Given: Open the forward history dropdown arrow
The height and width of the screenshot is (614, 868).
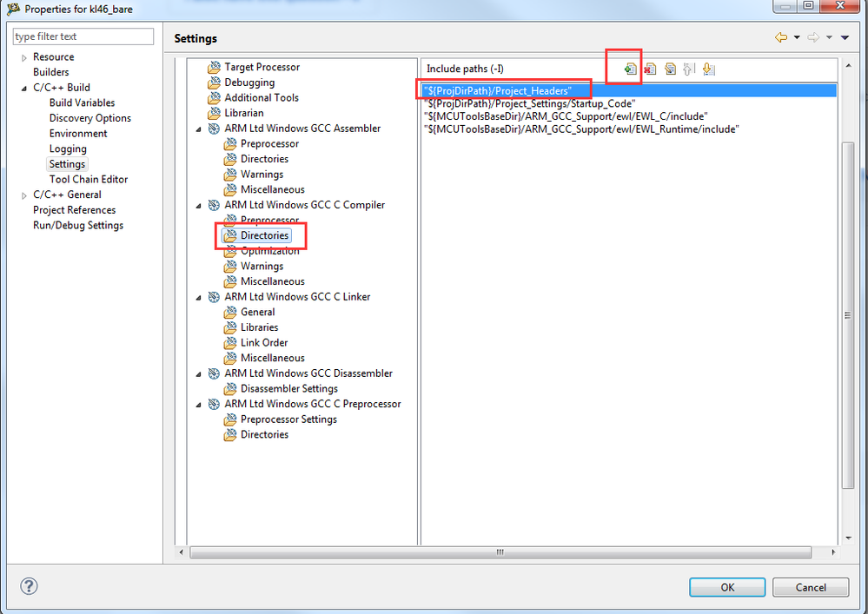Looking at the screenshot, I should 829,37.
